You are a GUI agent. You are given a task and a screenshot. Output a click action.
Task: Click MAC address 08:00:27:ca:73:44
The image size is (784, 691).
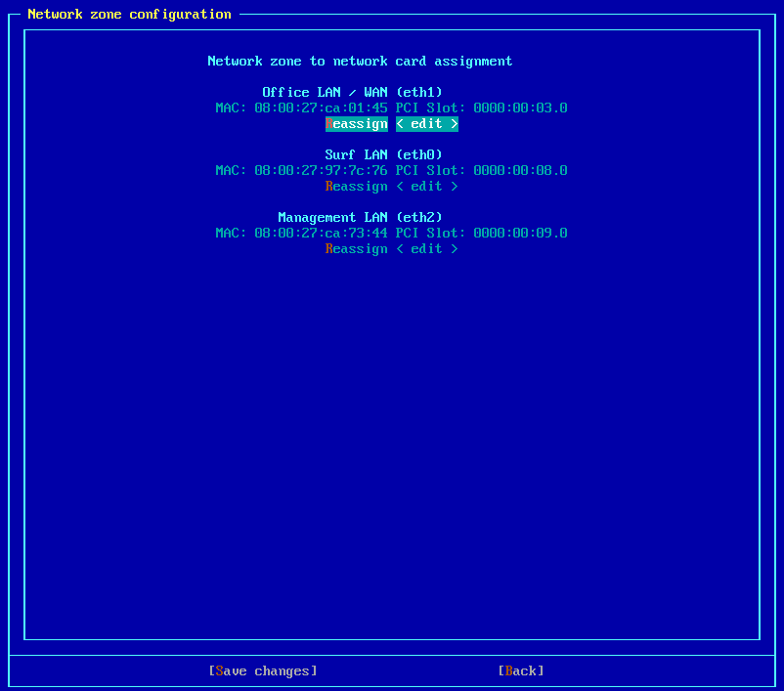click(321, 233)
